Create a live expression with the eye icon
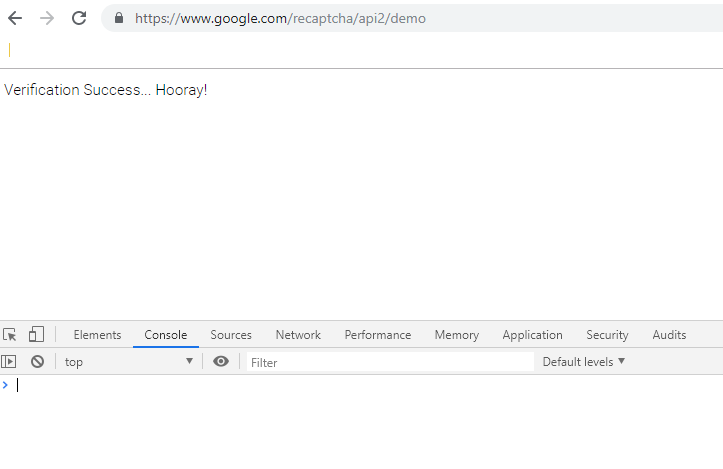This screenshot has height=469, width=723. [221, 362]
